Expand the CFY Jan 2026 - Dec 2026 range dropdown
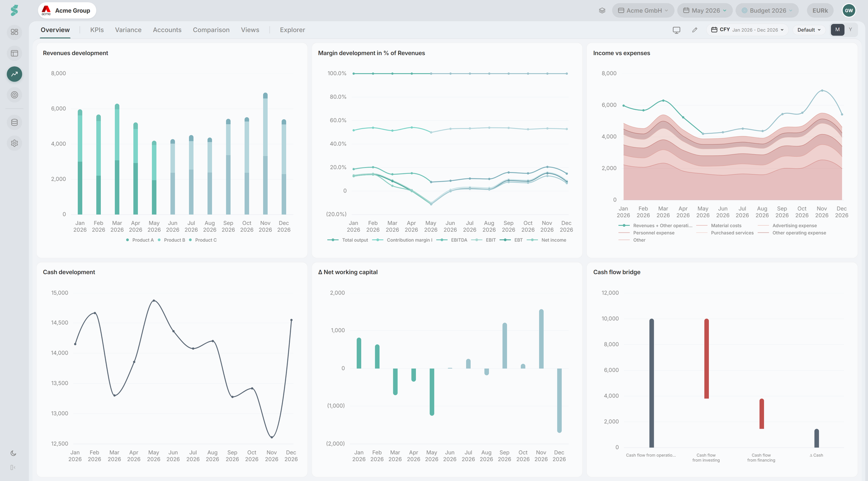Viewport: 868px width, 481px height. [x=747, y=30]
